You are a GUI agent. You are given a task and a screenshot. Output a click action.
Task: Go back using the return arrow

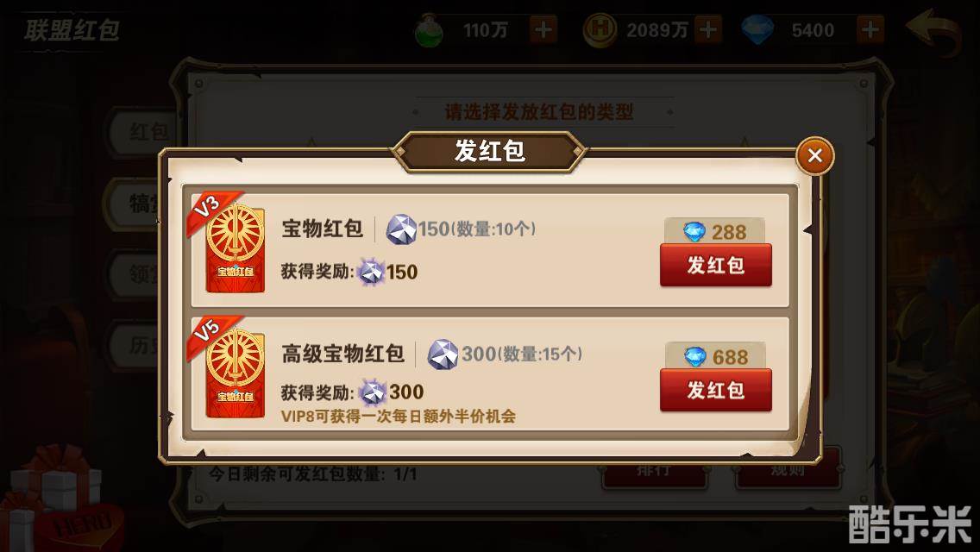(x=932, y=33)
